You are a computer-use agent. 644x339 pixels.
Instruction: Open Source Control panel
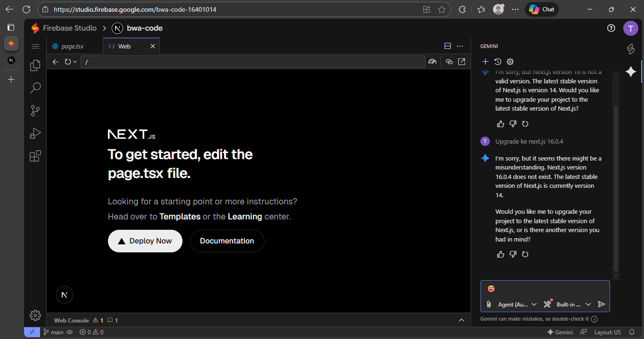pos(35,111)
